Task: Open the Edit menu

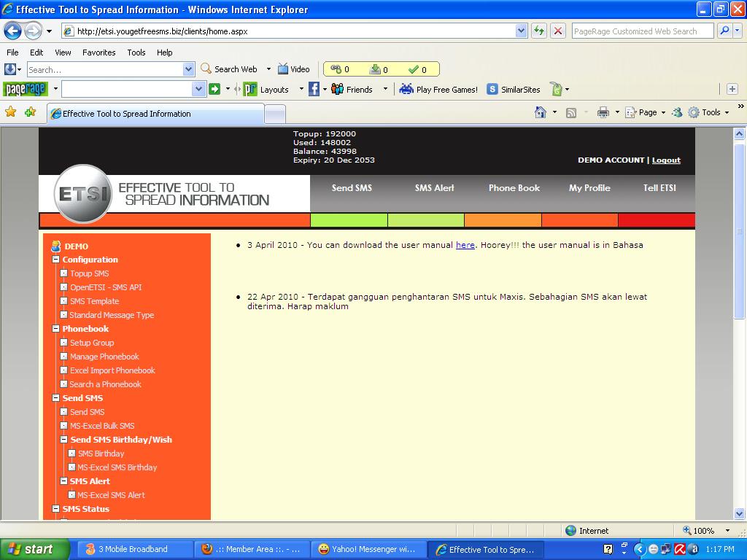Action: (x=36, y=52)
